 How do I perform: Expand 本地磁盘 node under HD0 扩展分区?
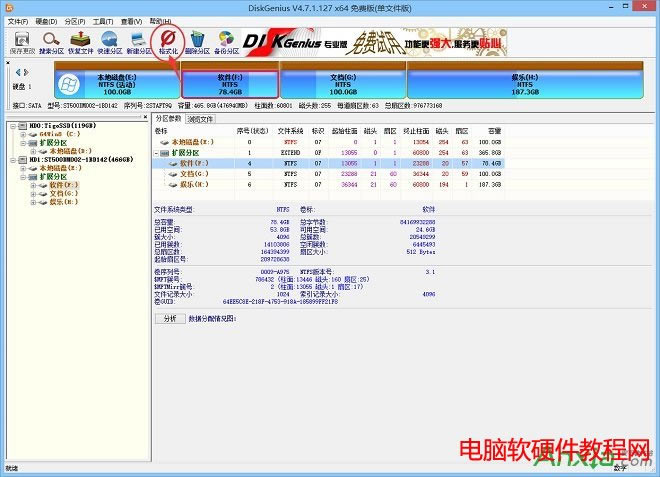tap(33, 152)
